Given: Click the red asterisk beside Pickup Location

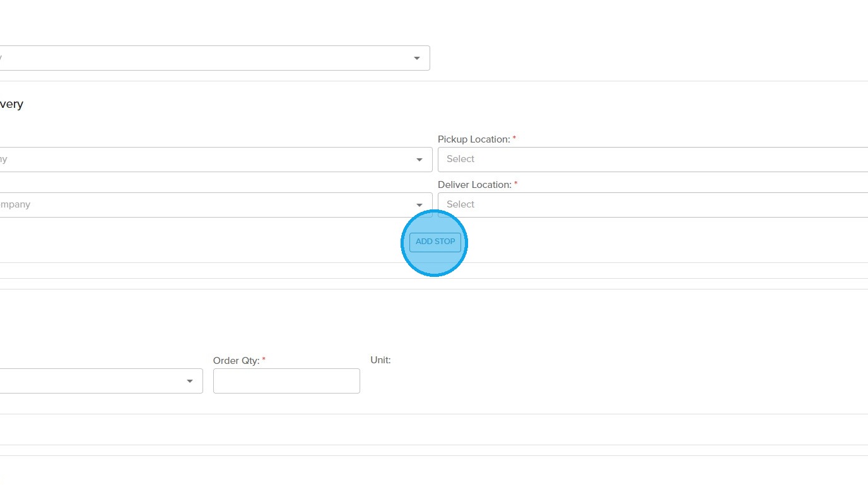Looking at the screenshot, I should point(514,138).
